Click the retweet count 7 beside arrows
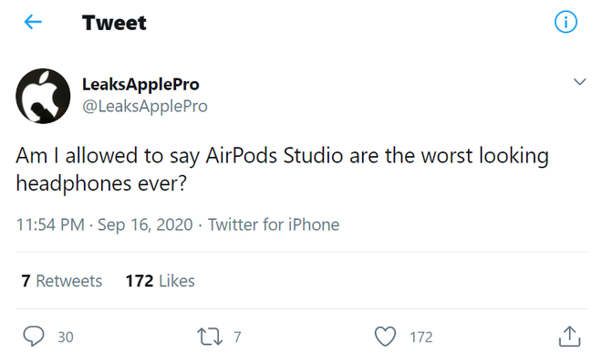 tap(237, 338)
